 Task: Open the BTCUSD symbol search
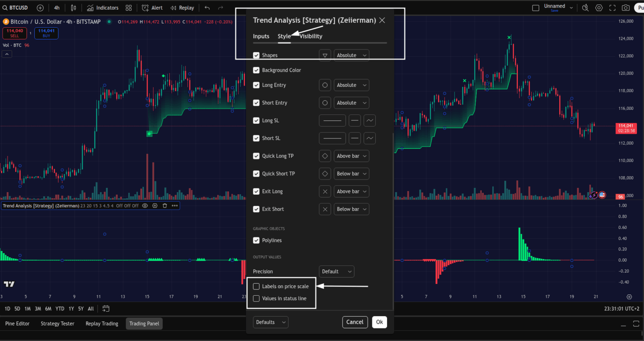pos(16,8)
